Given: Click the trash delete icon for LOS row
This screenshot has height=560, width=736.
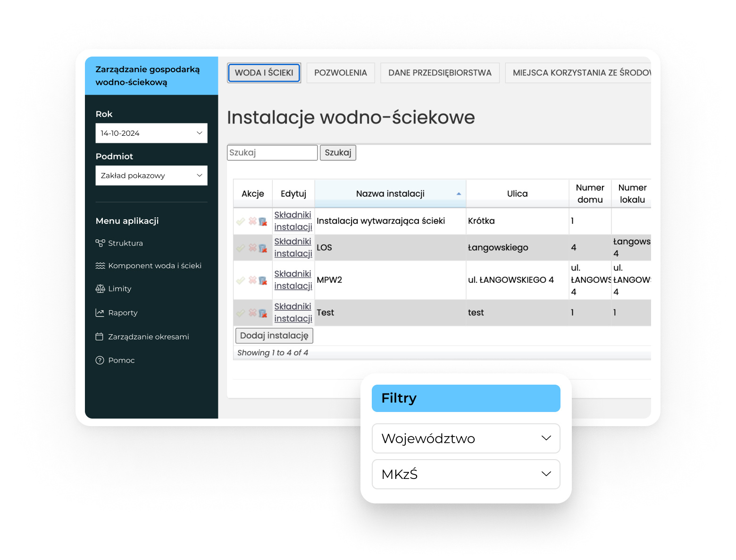Looking at the screenshot, I should coord(263,248).
